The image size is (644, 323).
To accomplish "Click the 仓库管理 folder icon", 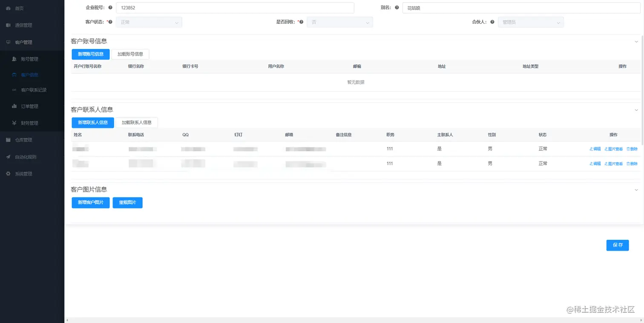I will click(8, 140).
